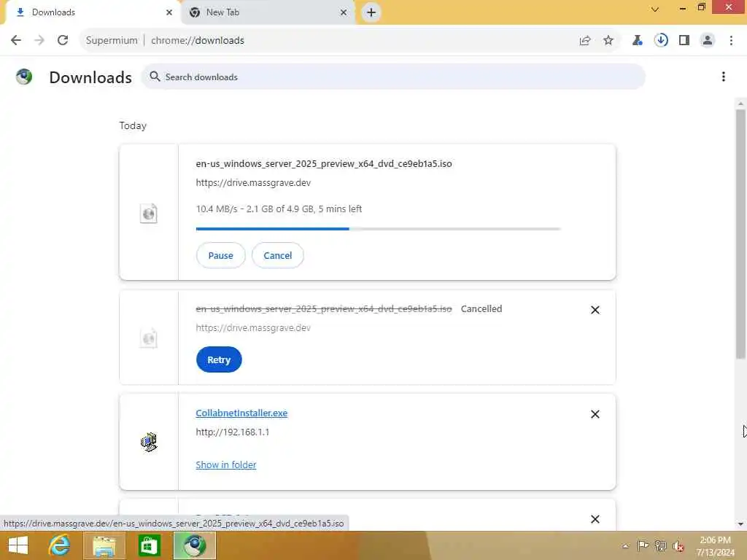Click the http://192.168.1.1 source URL
This screenshot has height=560, width=747.
point(233,432)
